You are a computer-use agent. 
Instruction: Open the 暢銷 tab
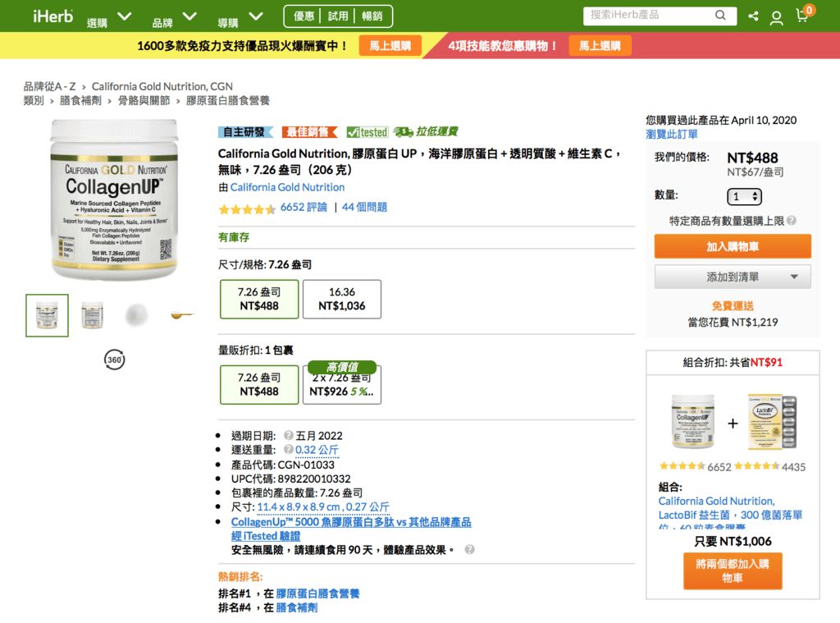pos(372,16)
